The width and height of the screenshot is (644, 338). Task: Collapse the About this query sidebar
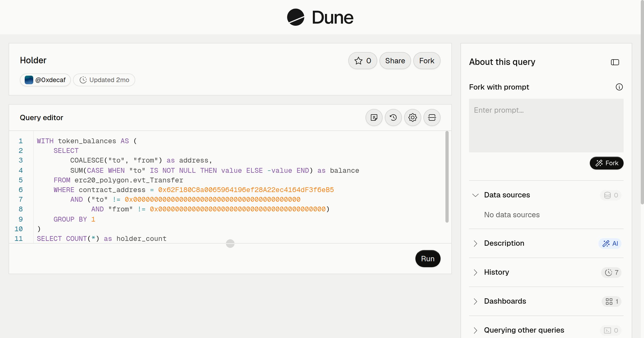[x=615, y=62]
